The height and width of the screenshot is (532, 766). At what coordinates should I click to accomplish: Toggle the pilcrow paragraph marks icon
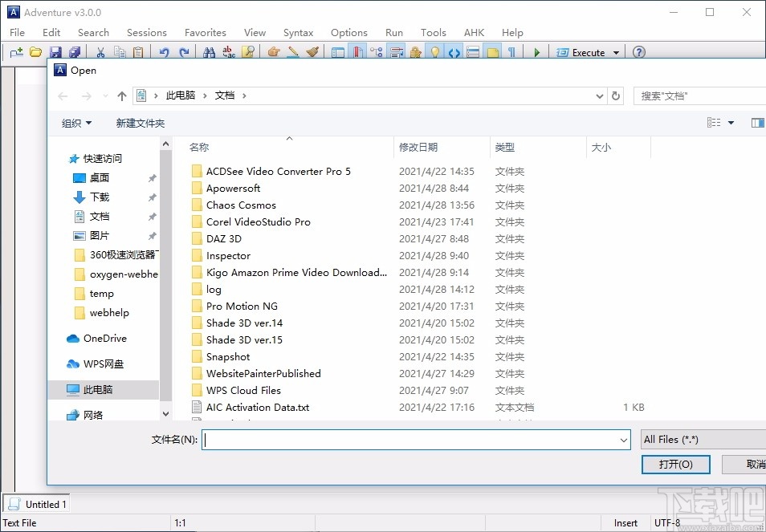pyautogui.click(x=510, y=51)
